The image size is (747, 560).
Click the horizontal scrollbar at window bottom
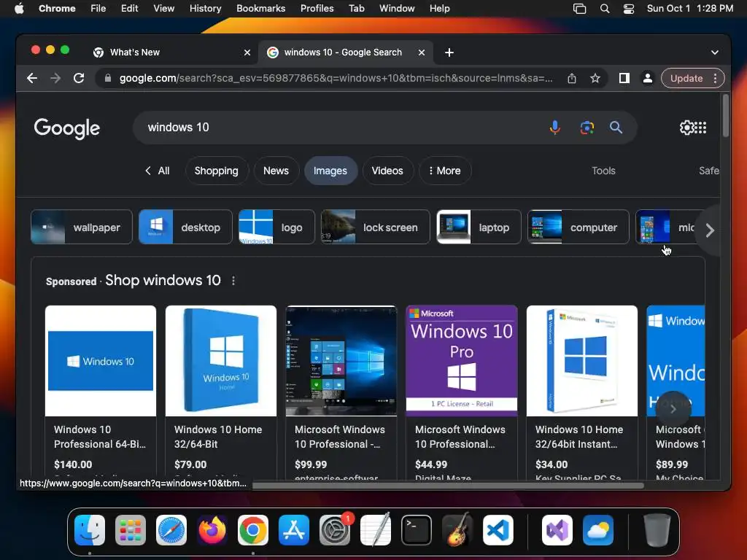point(448,486)
